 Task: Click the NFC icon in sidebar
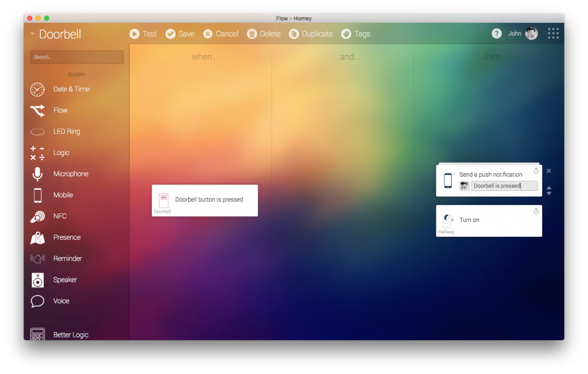point(37,217)
